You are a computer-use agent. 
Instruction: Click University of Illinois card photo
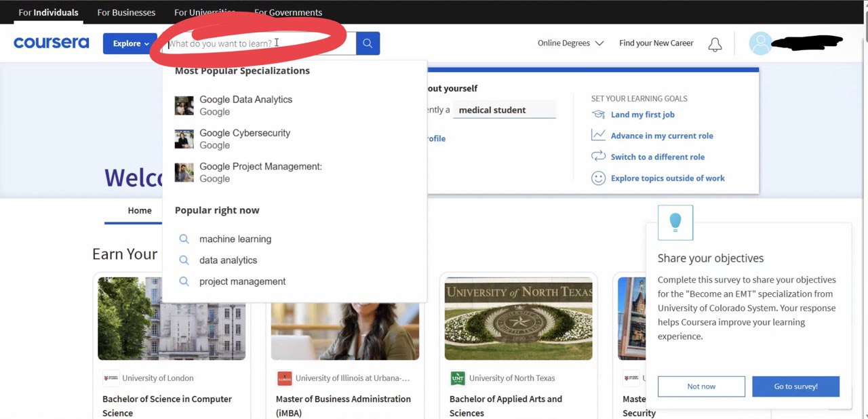345,330
